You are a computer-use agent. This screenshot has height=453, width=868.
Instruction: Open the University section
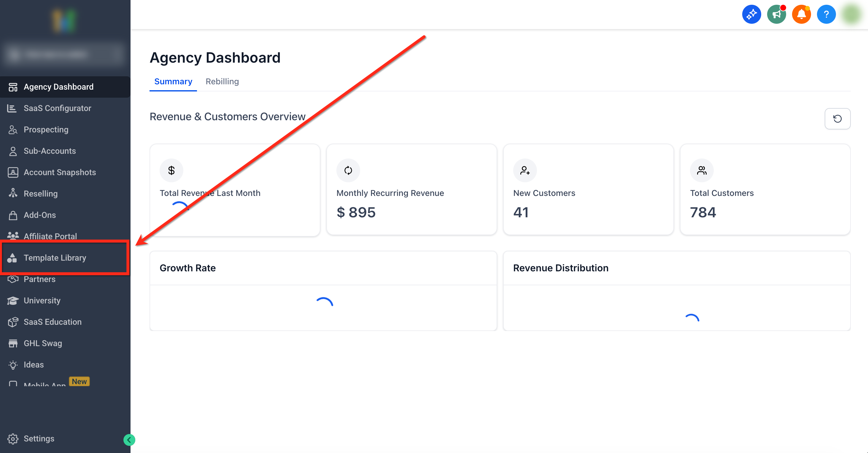(x=42, y=300)
